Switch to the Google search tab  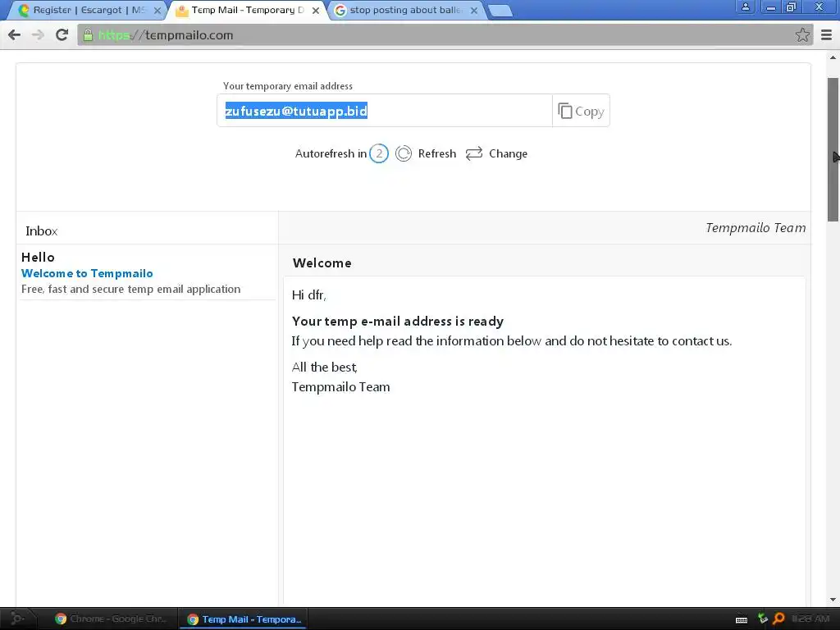tap(406, 10)
